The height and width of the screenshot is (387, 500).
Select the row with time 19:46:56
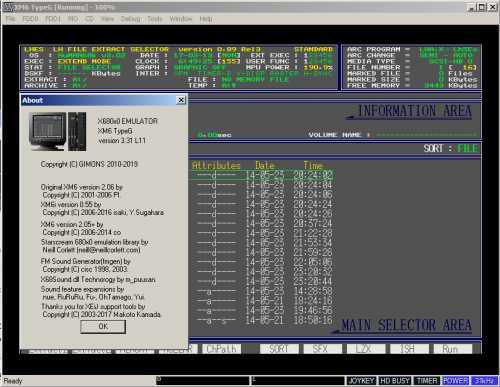click(x=261, y=311)
